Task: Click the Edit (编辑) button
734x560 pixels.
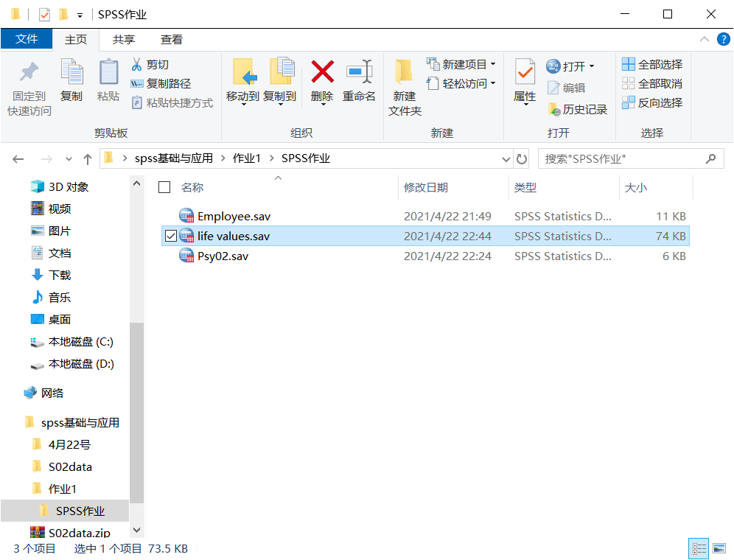Action: tap(567, 88)
